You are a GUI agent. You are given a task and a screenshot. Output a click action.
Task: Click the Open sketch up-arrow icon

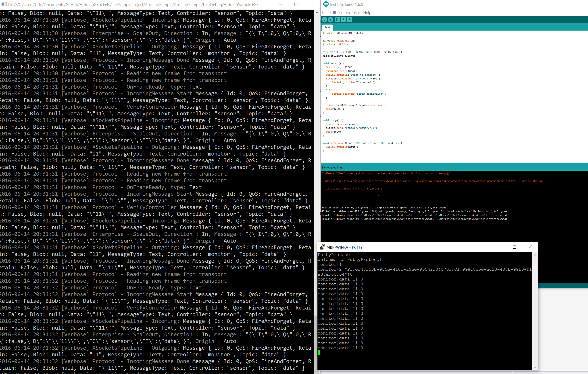pos(344,20)
